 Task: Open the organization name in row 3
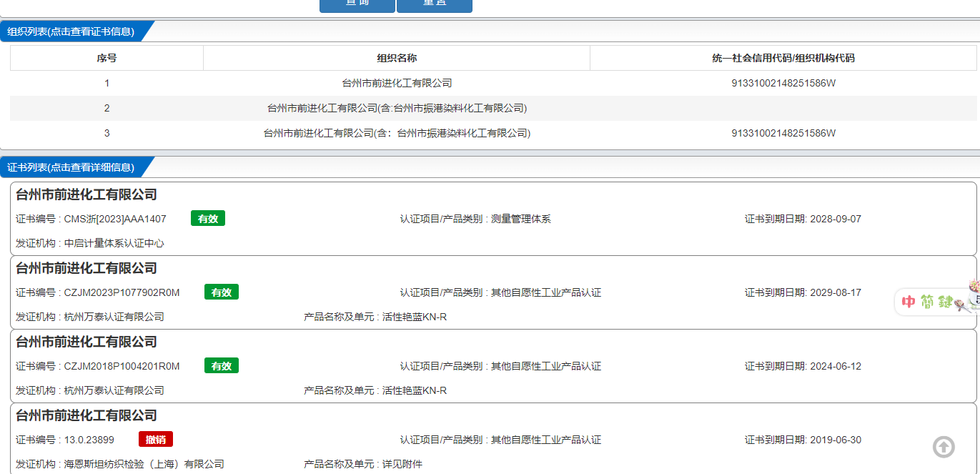pos(397,133)
